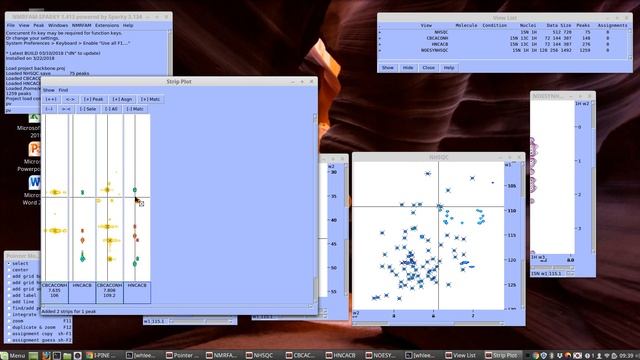
Task: Choose the duplicate & zoom pointer mode
Action: [x=9, y=327]
